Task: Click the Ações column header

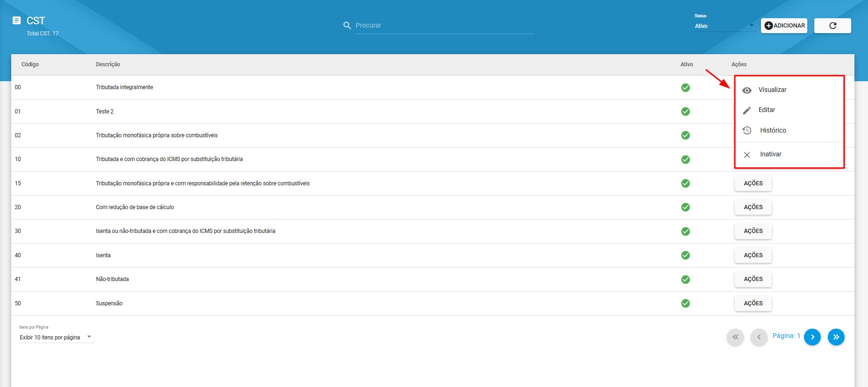Action: click(x=739, y=64)
